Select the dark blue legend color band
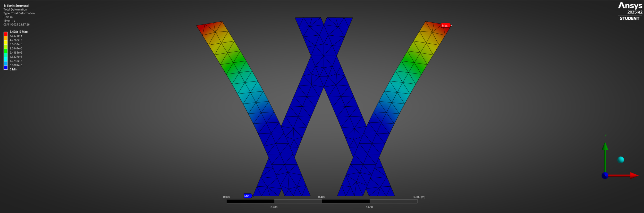The width and height of the screenshot is (644, 213). [x=5, y=67]
